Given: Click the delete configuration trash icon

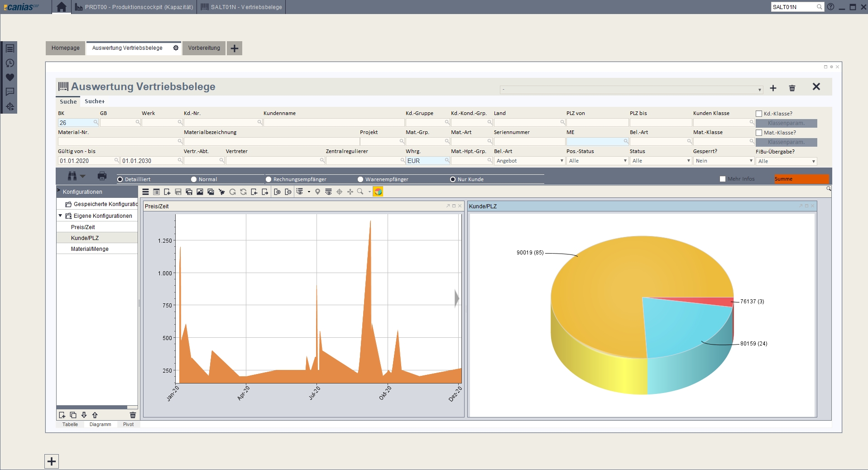Looking at the screenshot, I should coord(133,415).
